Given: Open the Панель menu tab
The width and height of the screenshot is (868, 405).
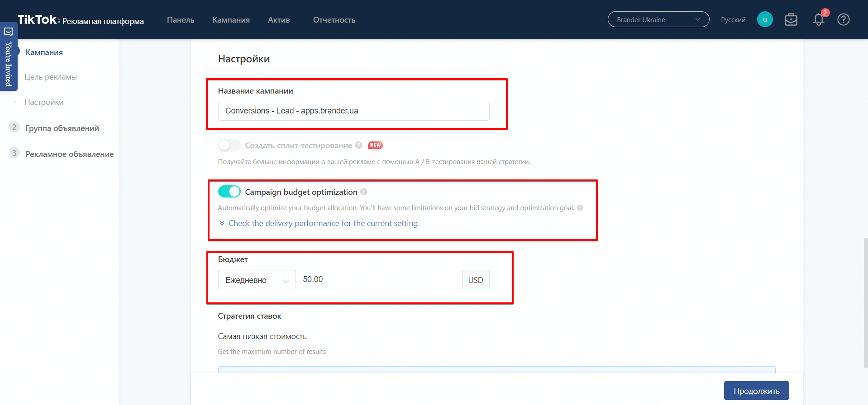Looking at the screenshot, I should click(181, 20).
